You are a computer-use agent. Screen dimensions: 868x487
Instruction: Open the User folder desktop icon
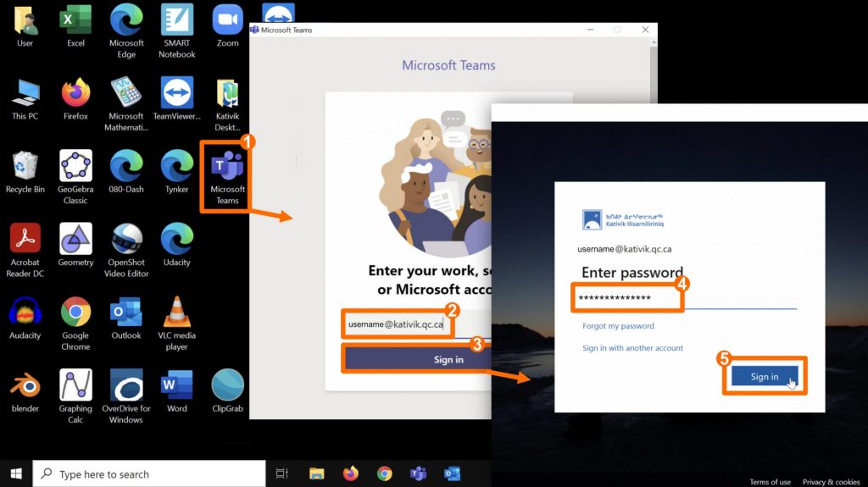[25, 26]
